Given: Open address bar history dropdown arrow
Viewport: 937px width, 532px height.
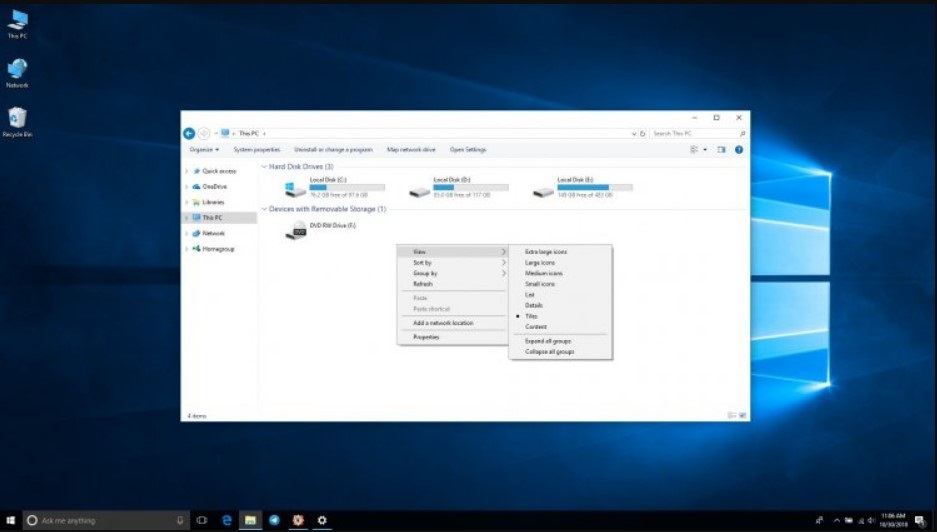Looking at the screenshot, I should [633, 133].
